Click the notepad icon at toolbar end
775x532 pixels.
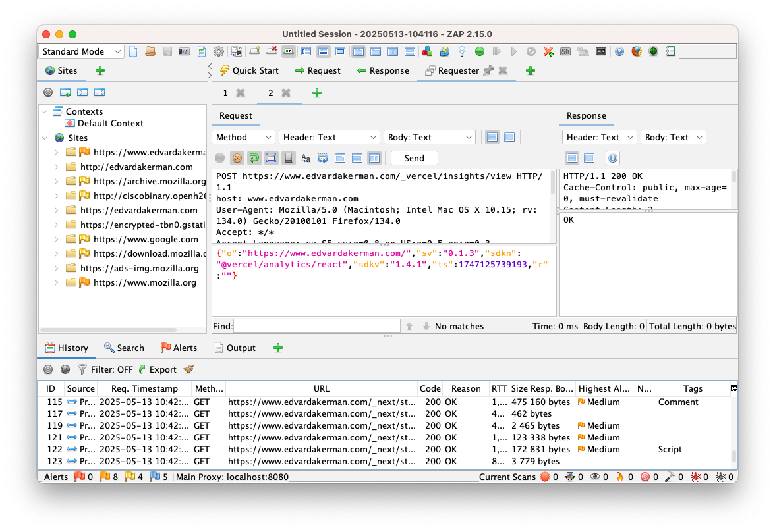[671, 51]
